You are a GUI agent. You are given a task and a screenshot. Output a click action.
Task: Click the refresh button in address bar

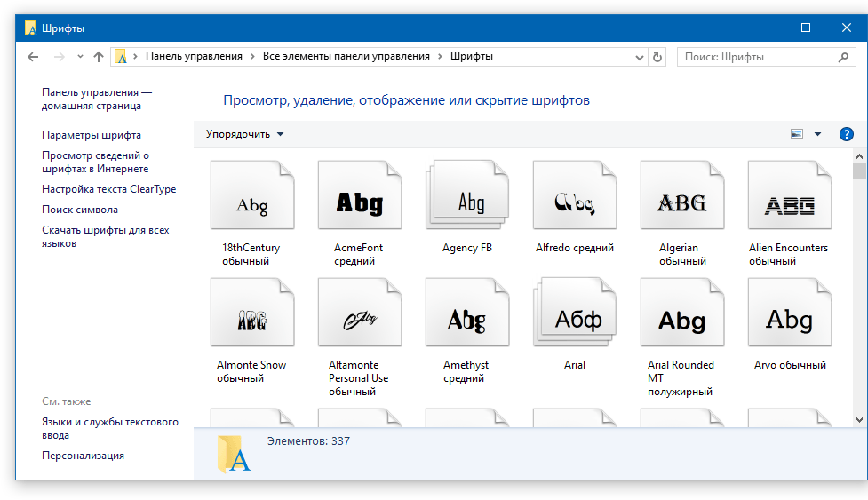pyautogui.click(x=657, y=57)
